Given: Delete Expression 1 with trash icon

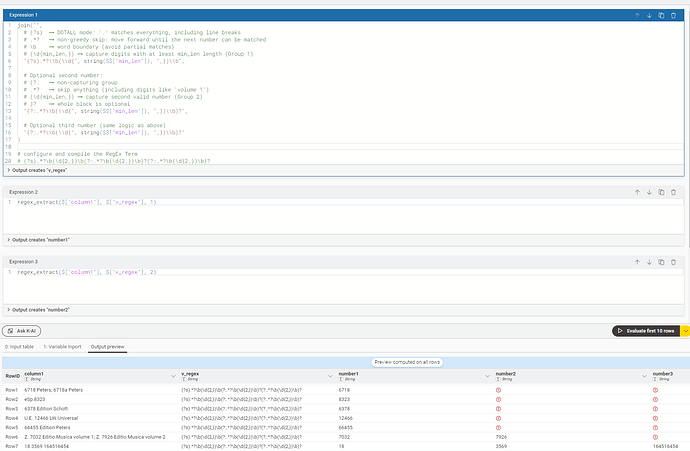Looking at the screenshot, I should coord(674,16).
